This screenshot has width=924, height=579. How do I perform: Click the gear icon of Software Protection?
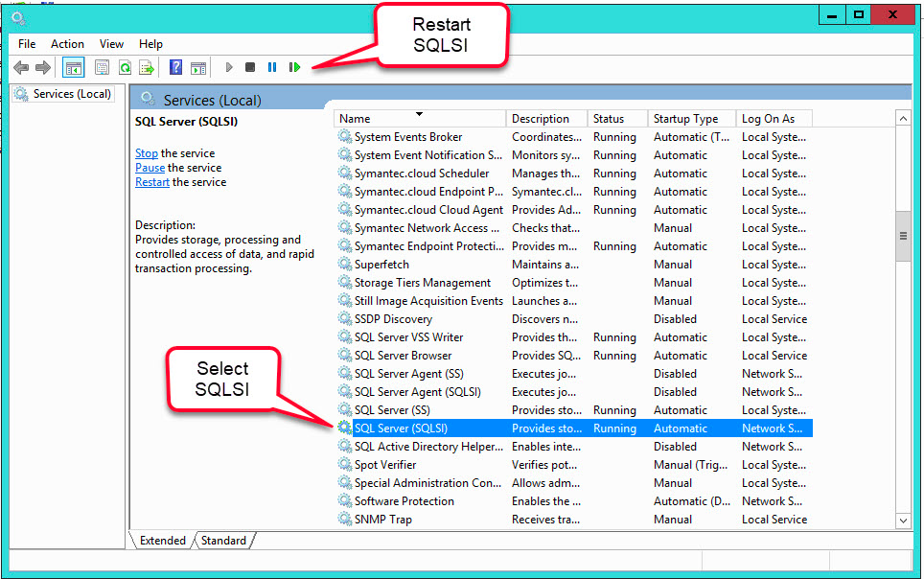(x=345, y=501)
